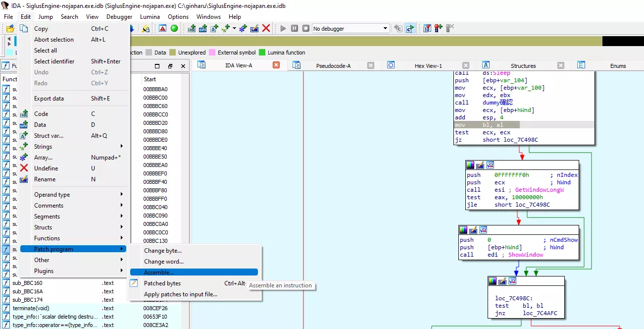Click the Pause process toolbar icon
This screenshot has width=644, height=329.
(x=295, y=28)
